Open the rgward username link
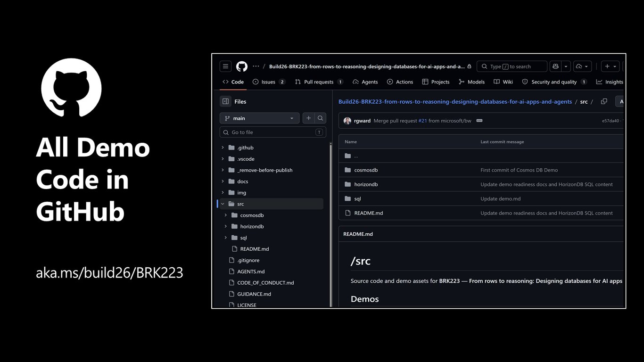This screenshot has width=644, height=362. [x=362, y=121]
